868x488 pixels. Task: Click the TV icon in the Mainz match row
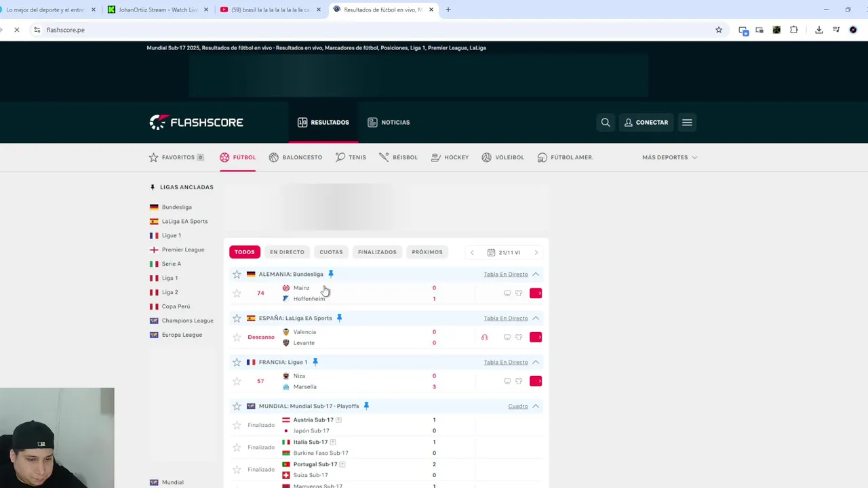[507, 293]
